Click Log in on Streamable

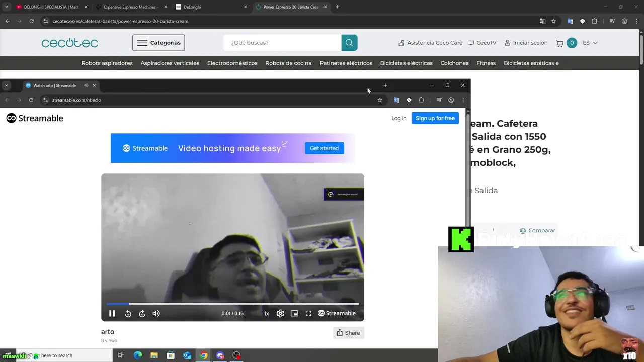click(x=398, y=118)
